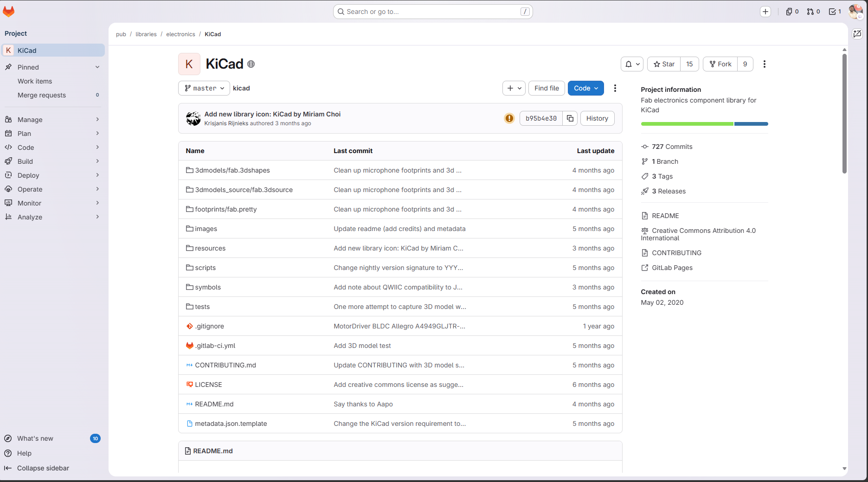Open the master branch selector
The height and width of the screenshot is (482, 868).
click(x=204, y=88)
